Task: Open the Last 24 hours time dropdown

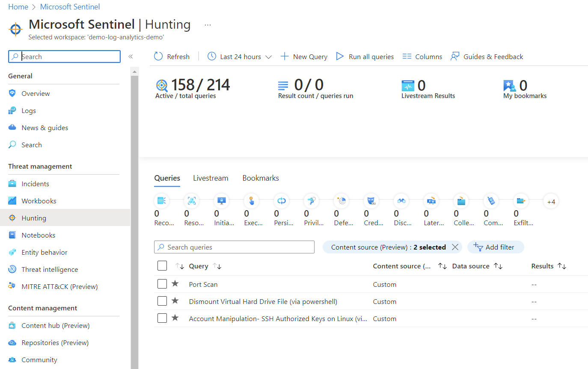Action: click(x=240, y=57)
